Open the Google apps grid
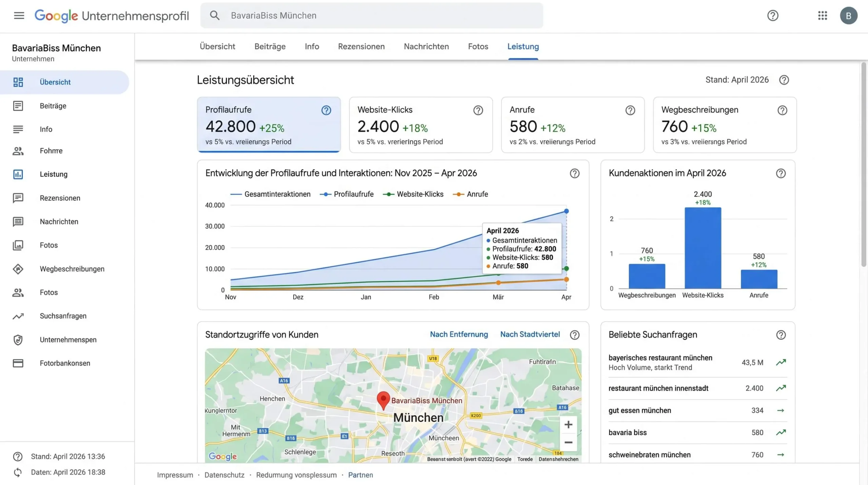The width and height of the screenshot is (868, 485). 823,16
